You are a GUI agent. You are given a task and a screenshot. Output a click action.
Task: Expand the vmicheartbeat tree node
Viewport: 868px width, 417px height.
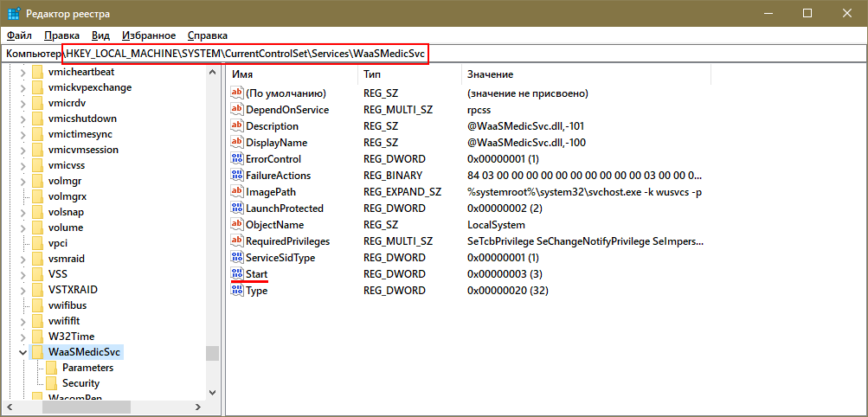pos(22,72)
